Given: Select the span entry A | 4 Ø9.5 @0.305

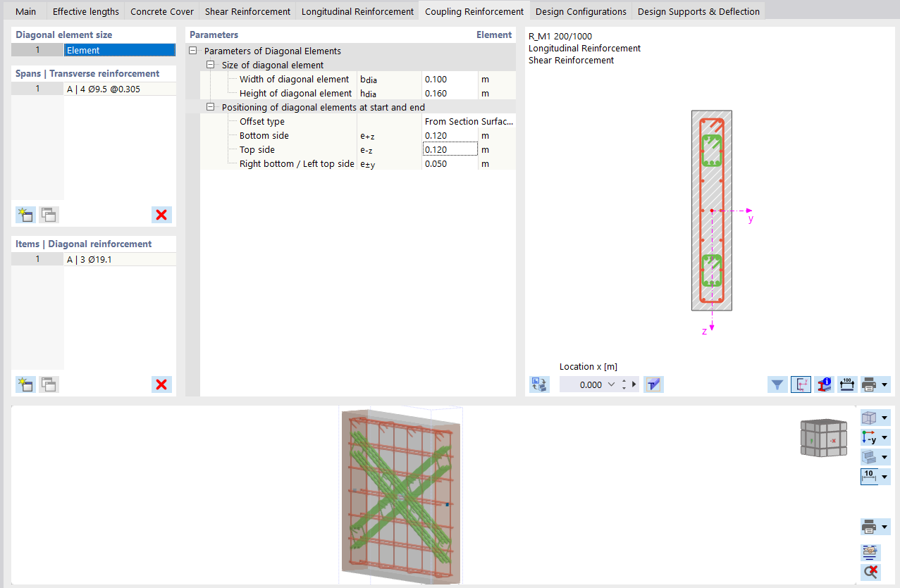Looking at the screenshot, I should [106, 88].
